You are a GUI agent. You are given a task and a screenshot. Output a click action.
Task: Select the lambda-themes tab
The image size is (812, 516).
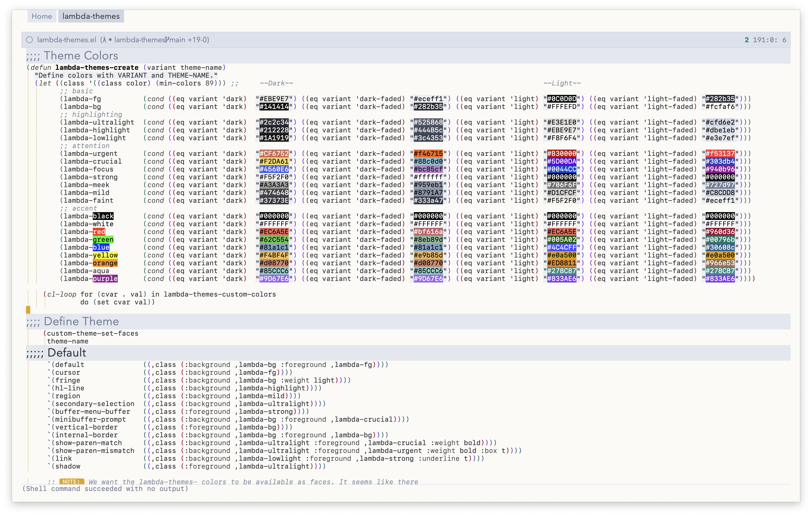91,16
